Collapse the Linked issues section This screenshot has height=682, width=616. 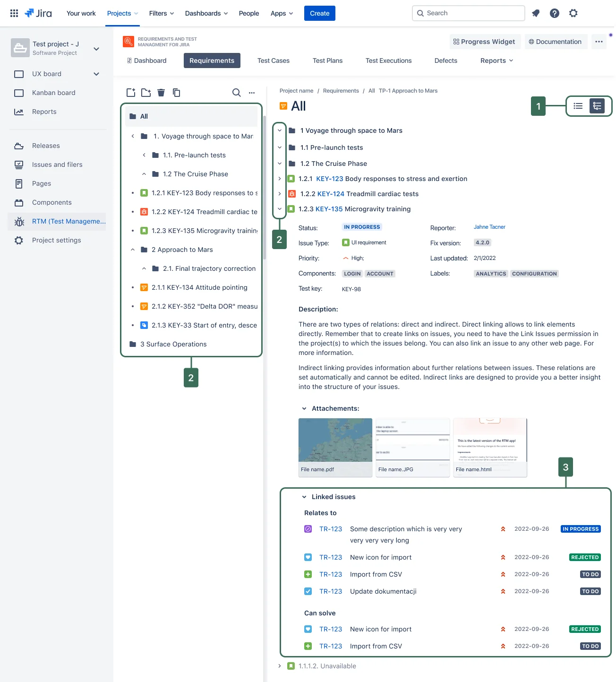[304, 497]
